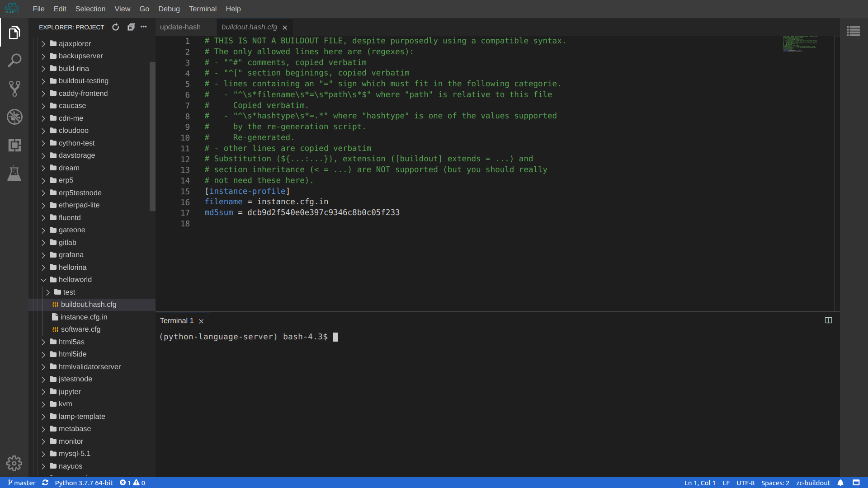Click line number 18 in gutter
The image size is (868, 488).
tap(185, 224)
